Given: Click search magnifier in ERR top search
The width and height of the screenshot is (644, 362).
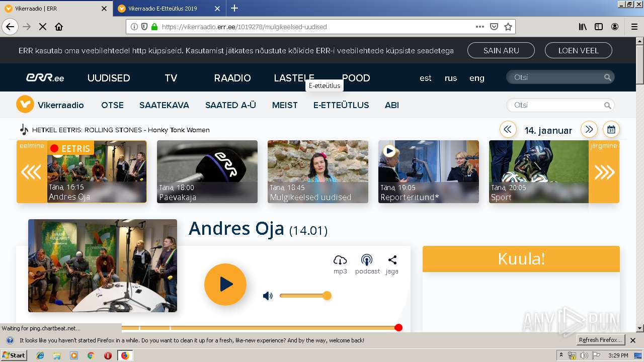Looking at the screenshot, I should tap(608, 77).
